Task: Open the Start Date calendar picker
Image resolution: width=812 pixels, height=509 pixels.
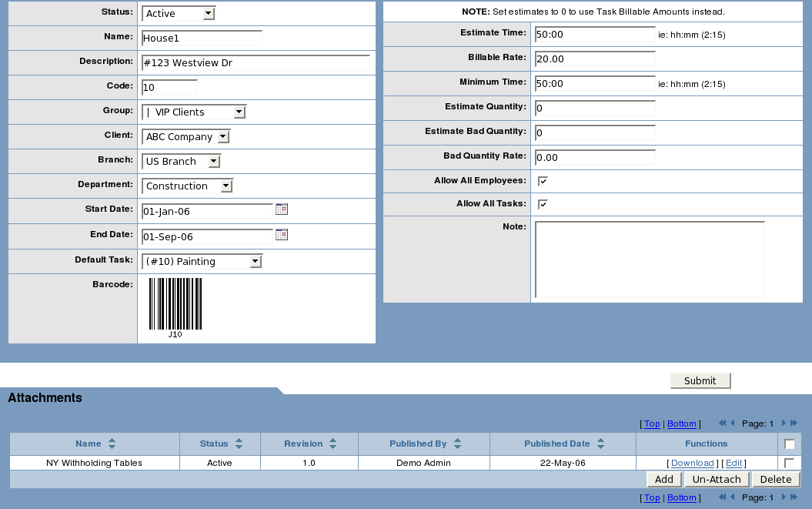Action: pyautogui.click(x=282, y=209)
